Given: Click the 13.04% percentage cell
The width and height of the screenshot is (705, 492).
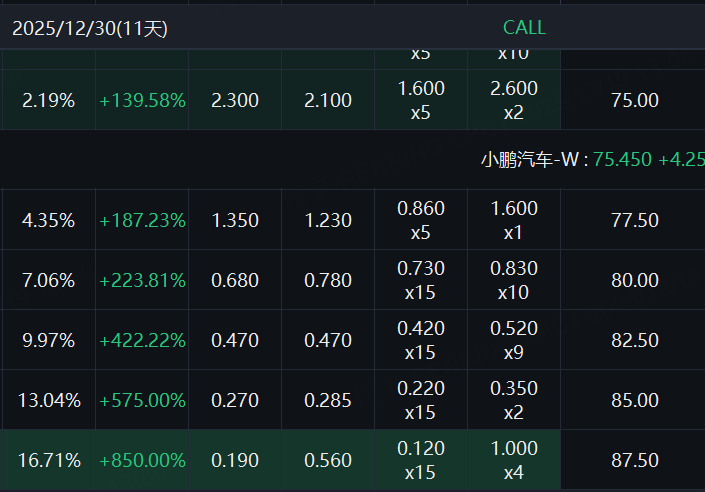Looking at the screenshot, I should coord(48,400).
